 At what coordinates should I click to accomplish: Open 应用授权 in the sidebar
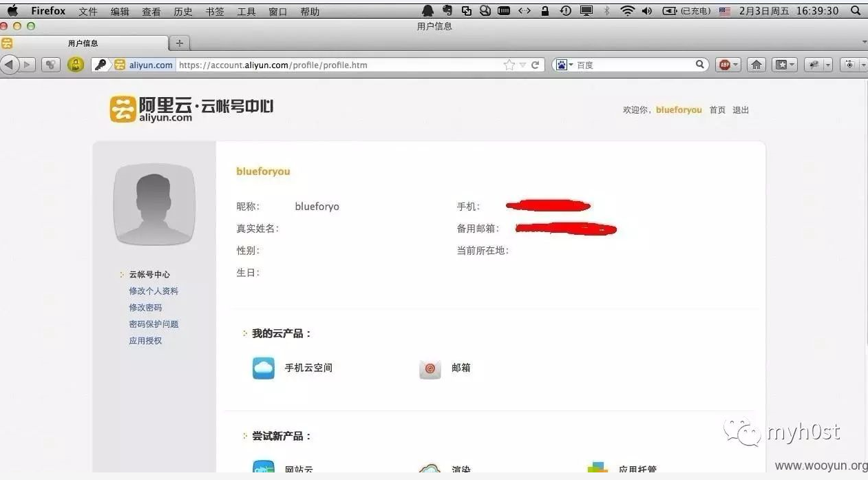[x=145, y=340]
